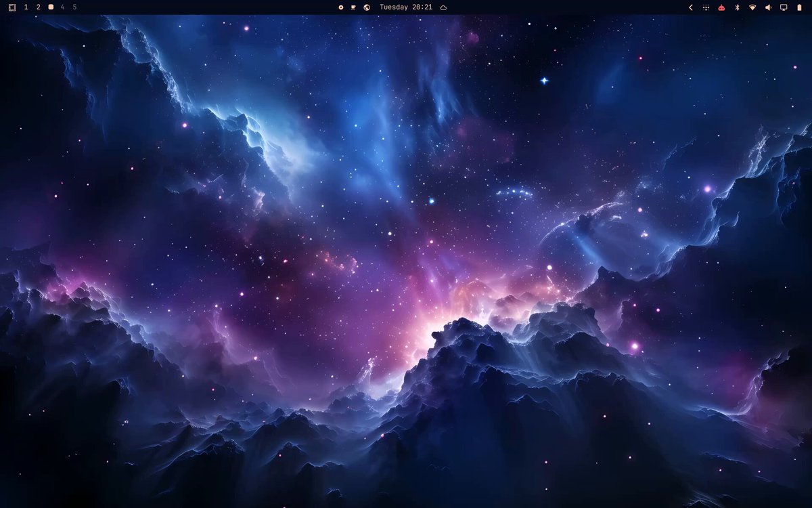Open the launcher icon left of workspace 1

pyautogui.click(x=12, y=7)
